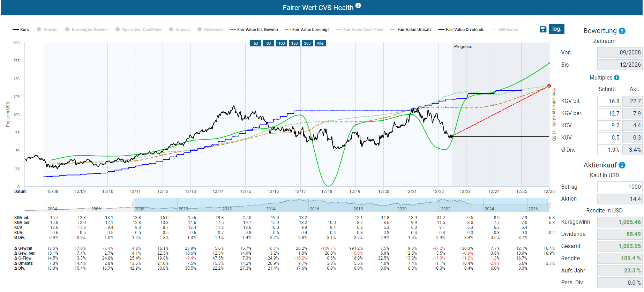
Task: Toggle Kurs line in legend
Action: (x=21, y=30)
